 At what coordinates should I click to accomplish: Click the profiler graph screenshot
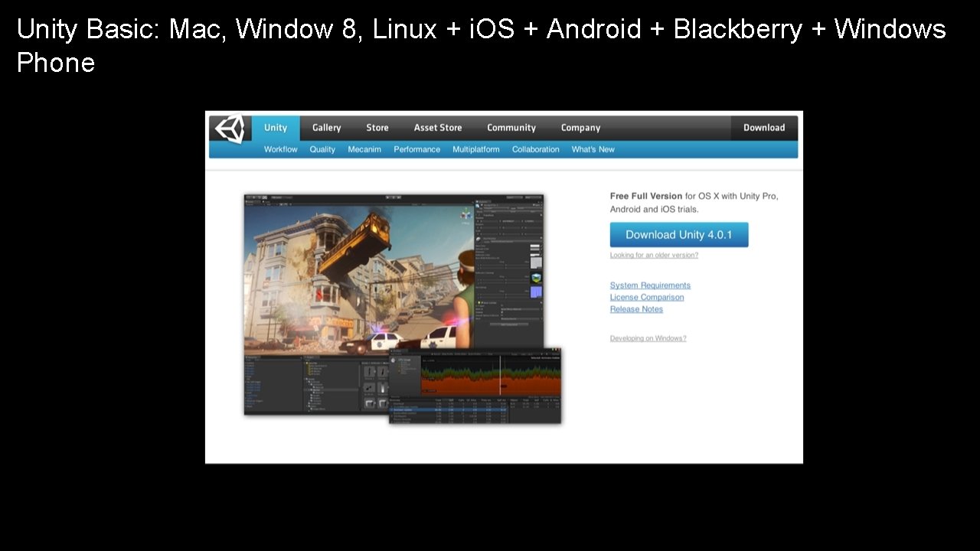[x=475, y=386]
